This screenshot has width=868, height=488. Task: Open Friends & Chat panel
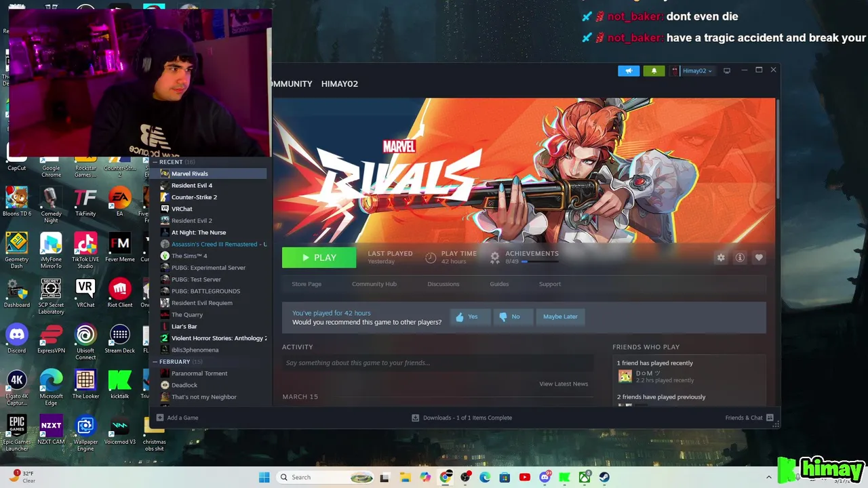click(x=749, y=418)
